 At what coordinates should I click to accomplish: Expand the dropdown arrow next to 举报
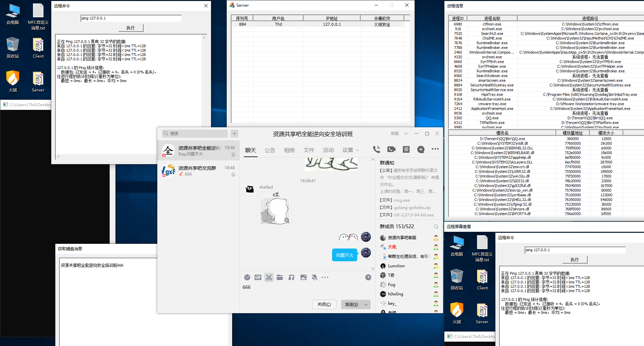pos(406,134)
